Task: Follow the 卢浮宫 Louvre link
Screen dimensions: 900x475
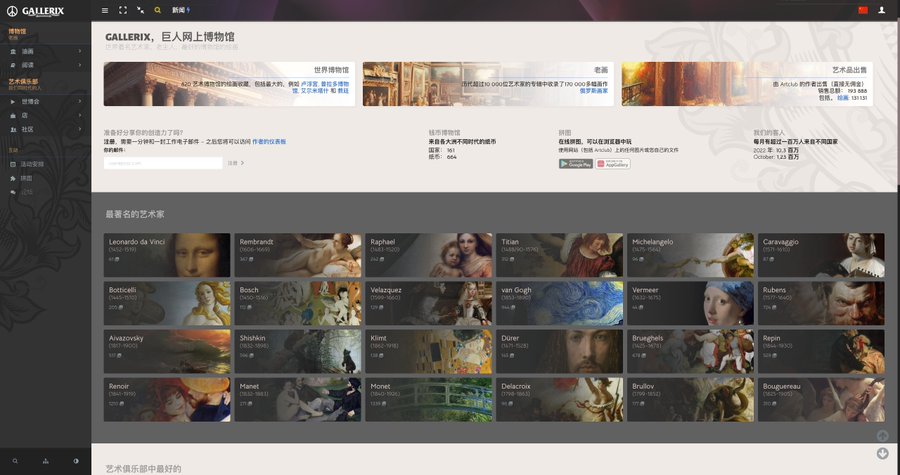Action: coord(308,84)
